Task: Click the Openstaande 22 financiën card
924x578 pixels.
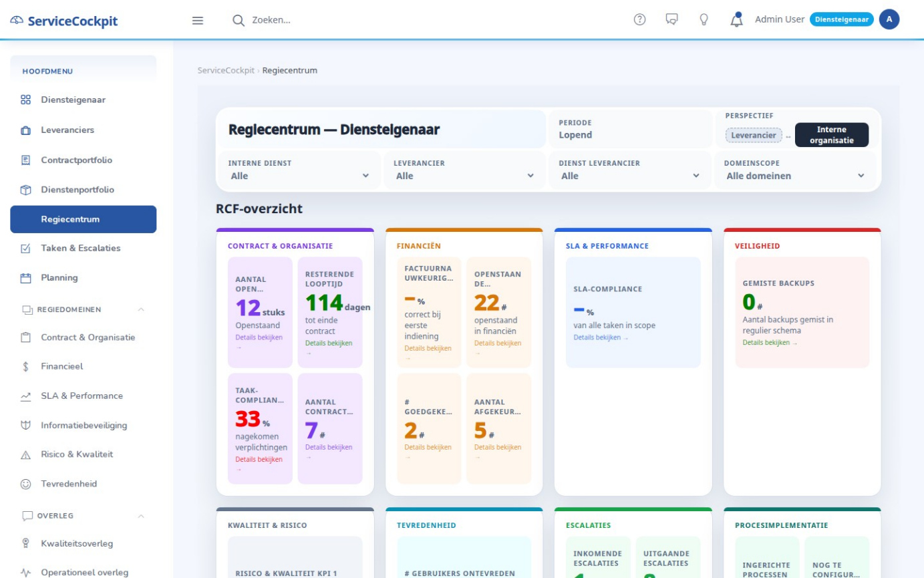Action: (x=499, y=312)
